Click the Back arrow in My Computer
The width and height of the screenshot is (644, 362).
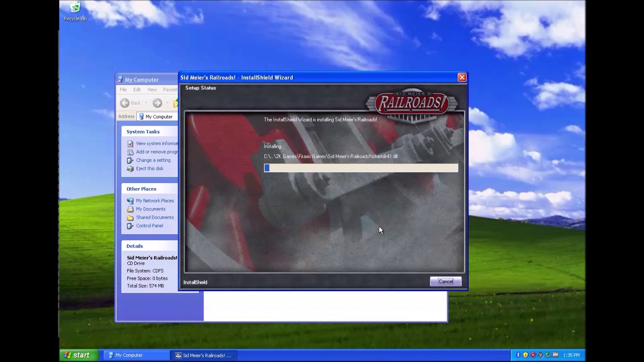[x=125, y=103]
